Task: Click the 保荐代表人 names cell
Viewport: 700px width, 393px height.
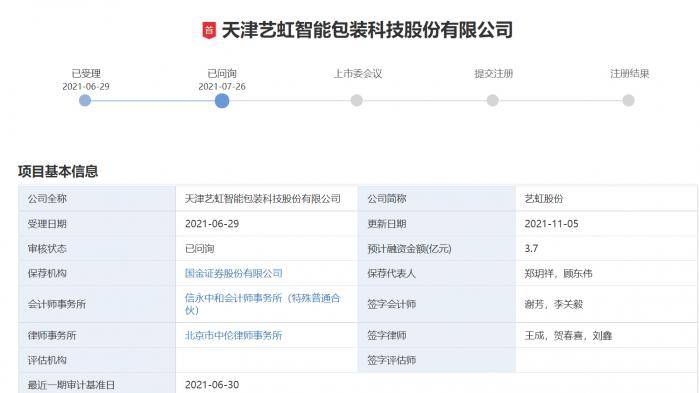Action: tap(606, 273)
